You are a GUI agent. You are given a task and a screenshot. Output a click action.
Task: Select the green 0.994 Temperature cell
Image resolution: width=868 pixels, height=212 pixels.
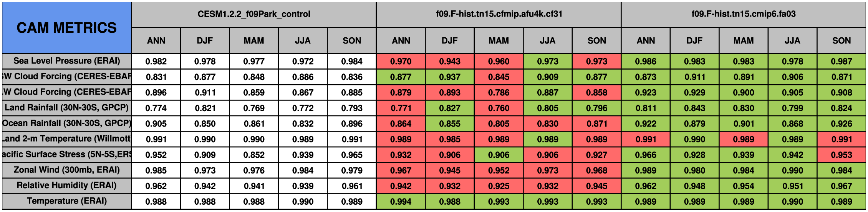click(401, 202)
